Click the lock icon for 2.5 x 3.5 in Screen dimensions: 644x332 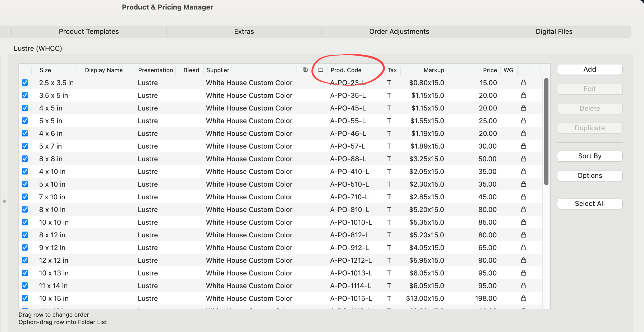(x=523, y=83)
